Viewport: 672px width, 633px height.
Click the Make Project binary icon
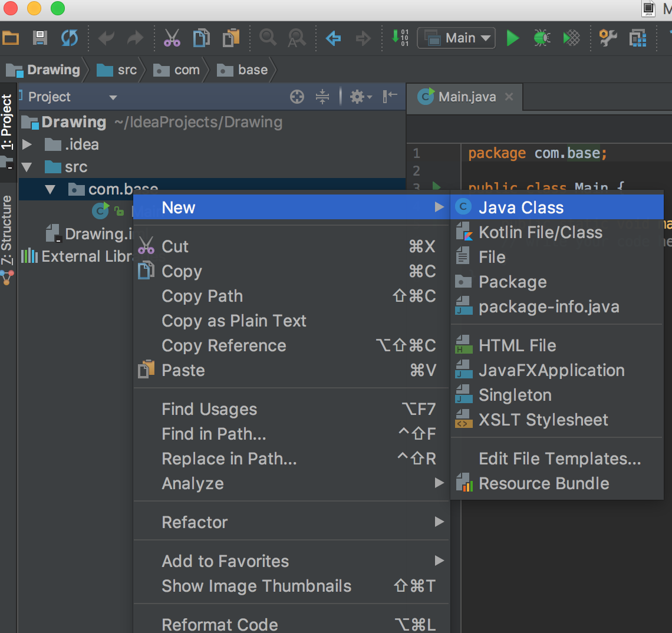click(400, 38)
